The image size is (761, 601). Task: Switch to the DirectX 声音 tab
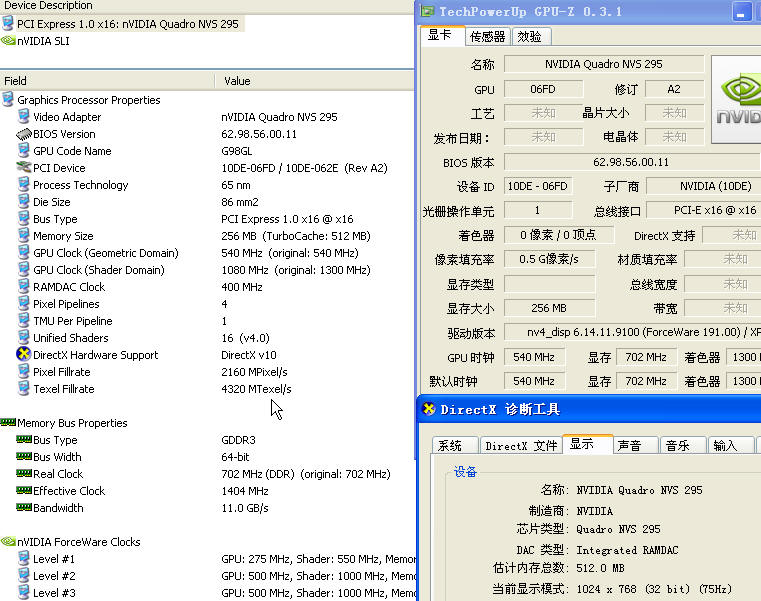635,446
